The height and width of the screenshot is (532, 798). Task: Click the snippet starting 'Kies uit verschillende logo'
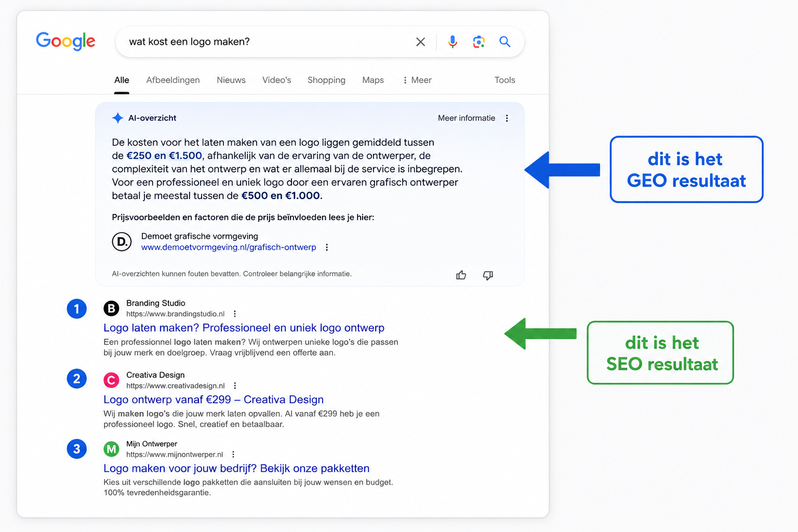[248, 488]
